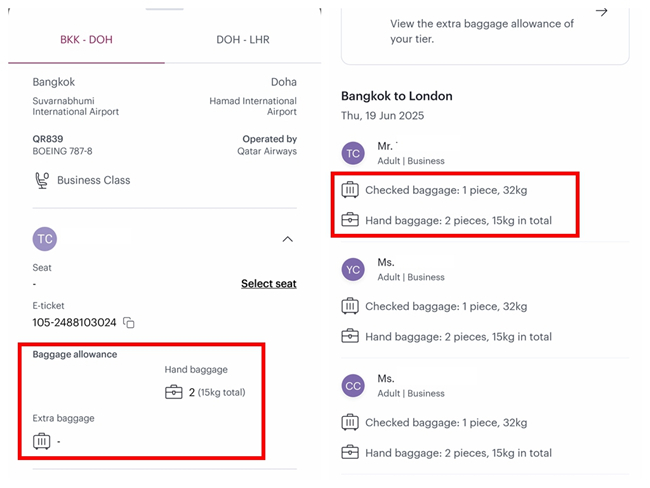This screenshot has height=488, width=650.
Task: Open the extra baggage allowance tier text
Action: pyautogui.click(x=468, y=31)
